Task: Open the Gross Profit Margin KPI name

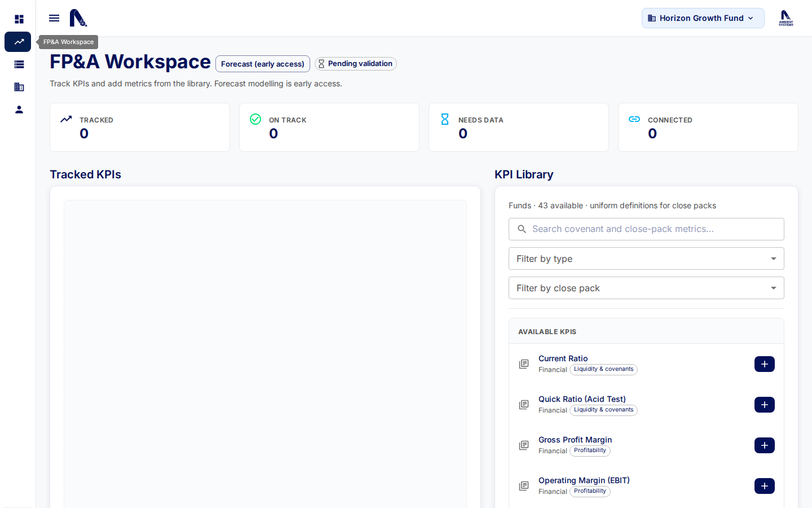Action: point(575,440)
